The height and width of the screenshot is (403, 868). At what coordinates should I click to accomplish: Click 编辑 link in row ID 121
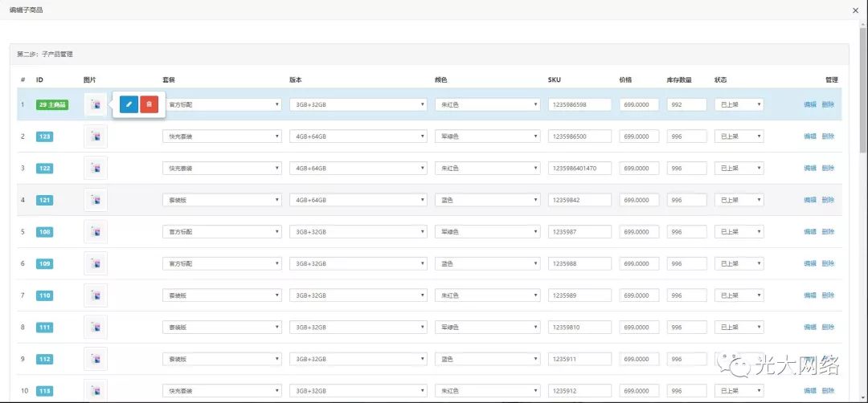coord(810,200)
